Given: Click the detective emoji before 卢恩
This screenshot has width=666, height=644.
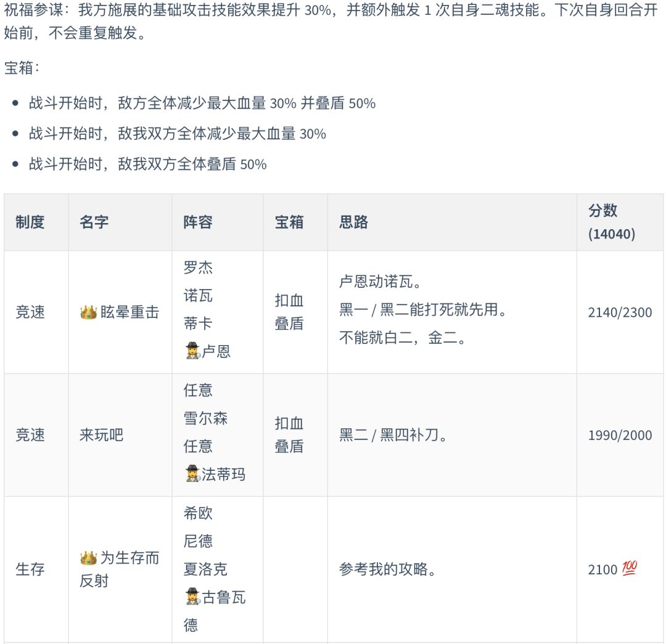Looking at the screenshot, I should coord(192,351).
